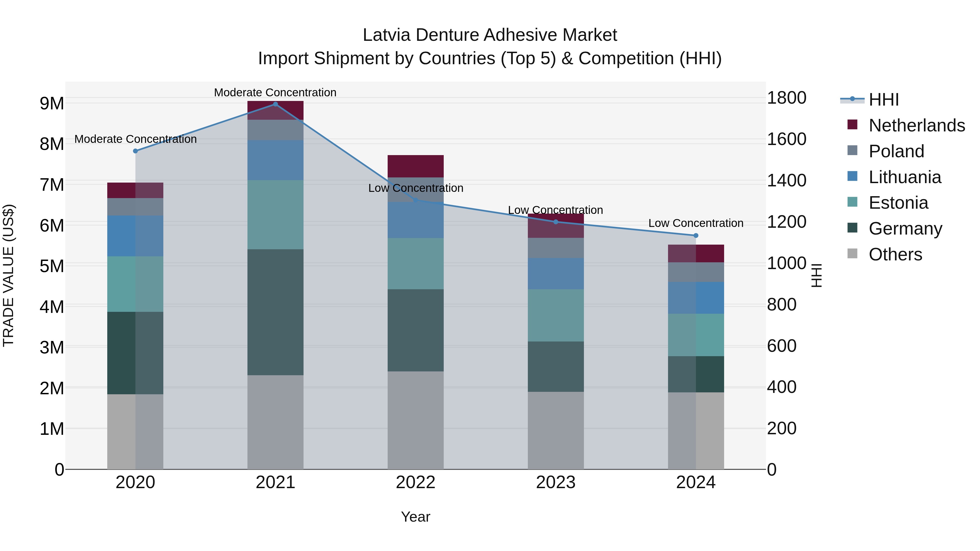Click the Germany legend color swatch
The image size is (980, 551).
coord(853,228)
